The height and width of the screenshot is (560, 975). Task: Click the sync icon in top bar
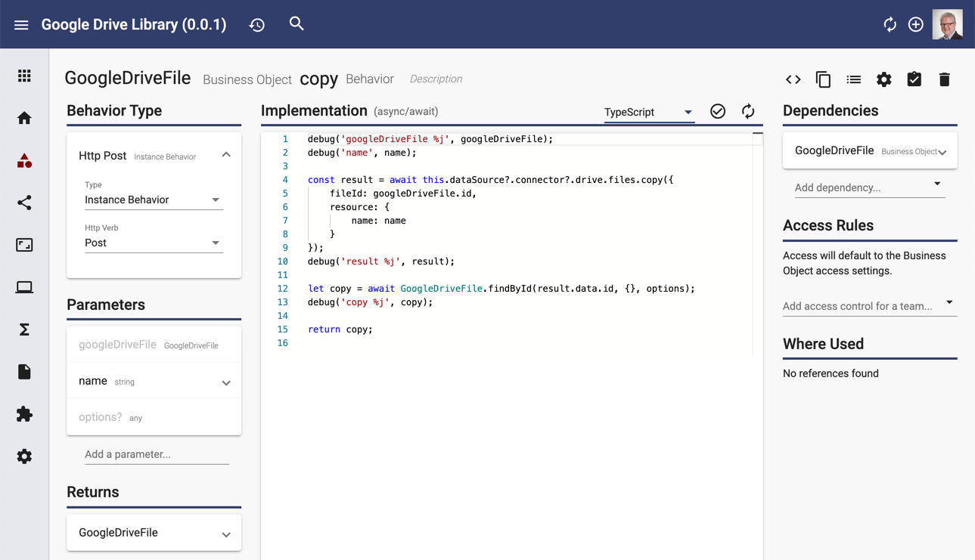pyautogui.click(x=890, y=25)
